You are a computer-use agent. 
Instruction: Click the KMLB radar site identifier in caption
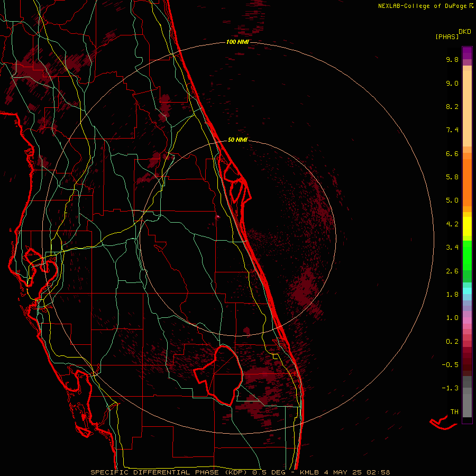click(309, 472)
